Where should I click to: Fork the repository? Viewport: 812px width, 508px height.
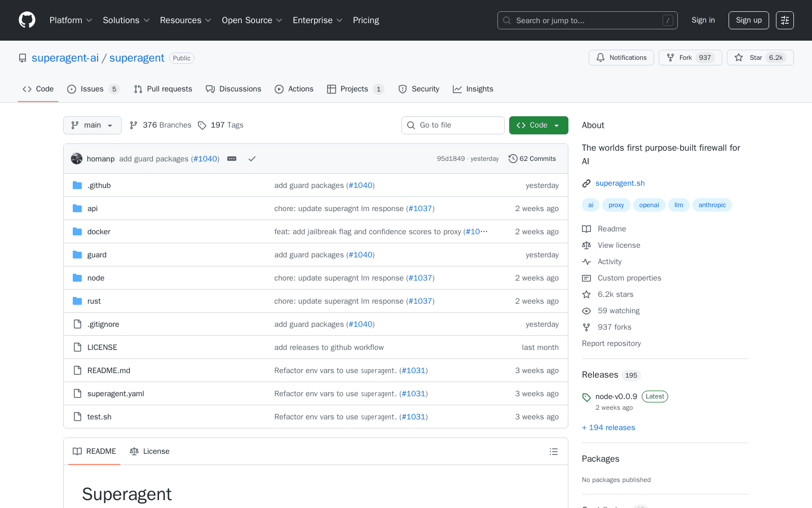[690, 58]
